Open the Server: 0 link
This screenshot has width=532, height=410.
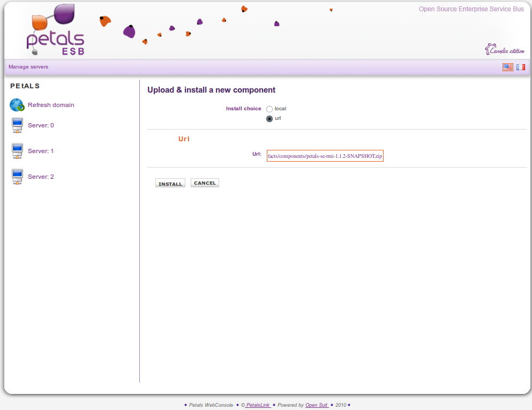41,125
